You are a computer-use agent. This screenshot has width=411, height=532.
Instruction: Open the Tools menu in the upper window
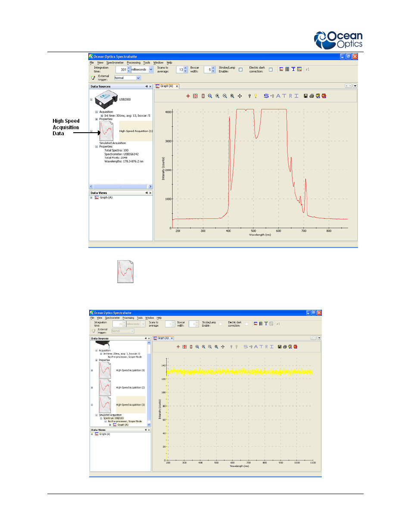pyautogui.click(x=147, y=62)
